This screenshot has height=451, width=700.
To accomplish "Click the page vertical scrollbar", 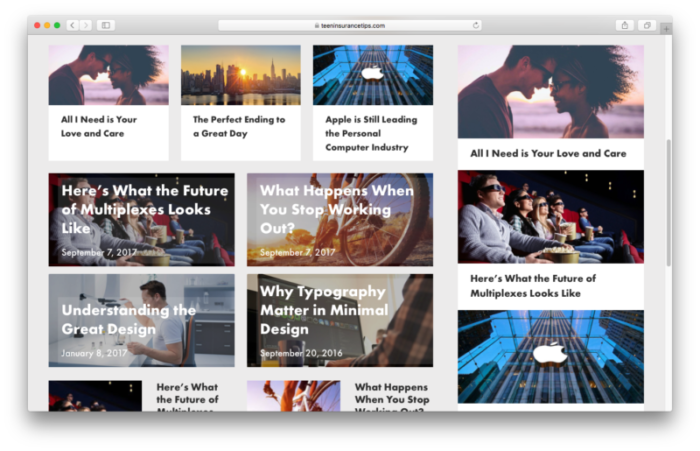I will click(x=668, y=200).
